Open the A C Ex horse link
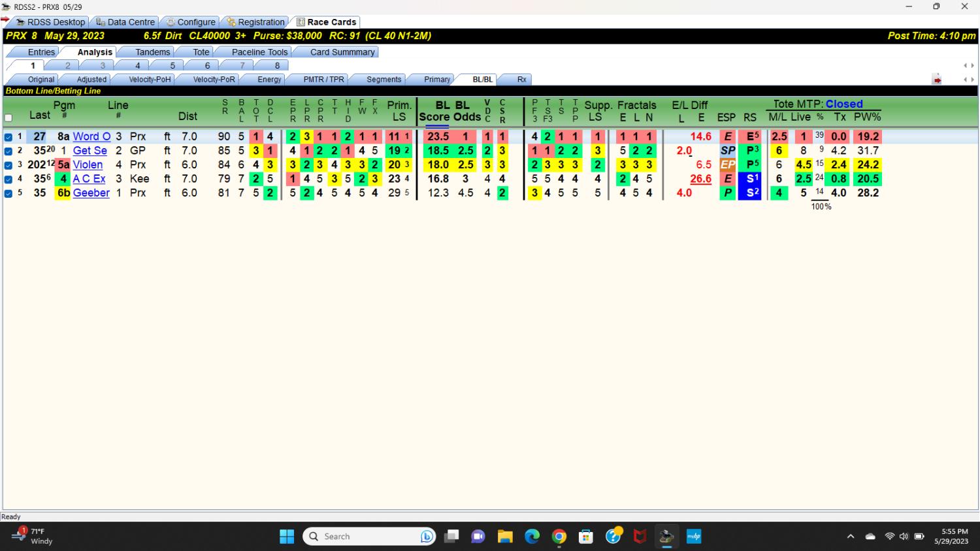980x551 pixels. pyautogui.click(x=89, y=179)
